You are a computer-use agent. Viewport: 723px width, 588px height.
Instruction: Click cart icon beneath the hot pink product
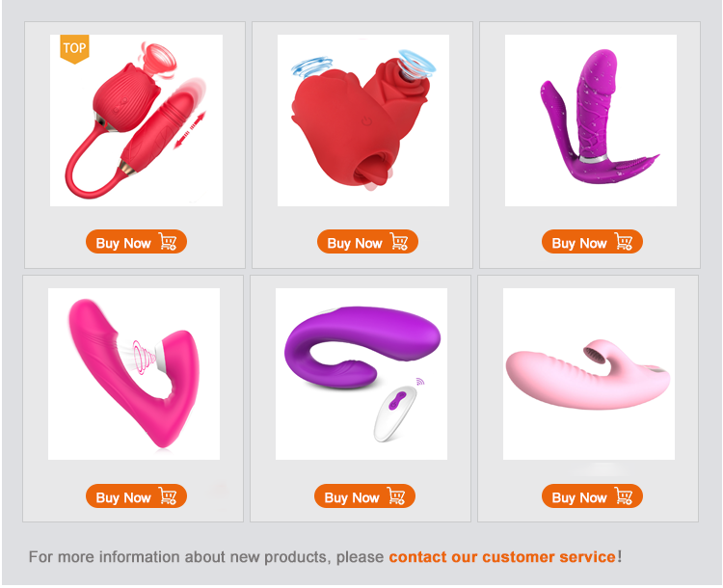pyautogui.click(x=168, y=496)
